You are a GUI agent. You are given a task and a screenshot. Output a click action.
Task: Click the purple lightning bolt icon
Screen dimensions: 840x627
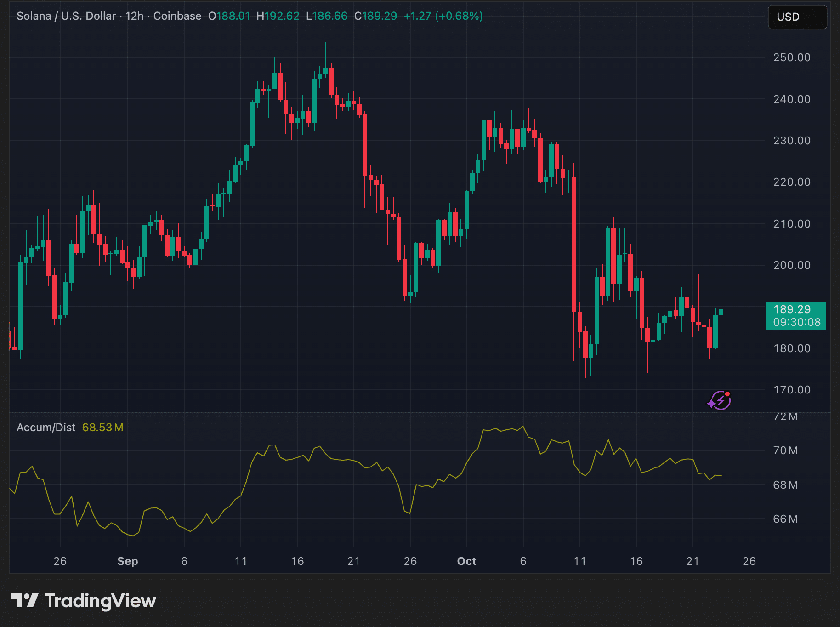click(x=720, y=400)
